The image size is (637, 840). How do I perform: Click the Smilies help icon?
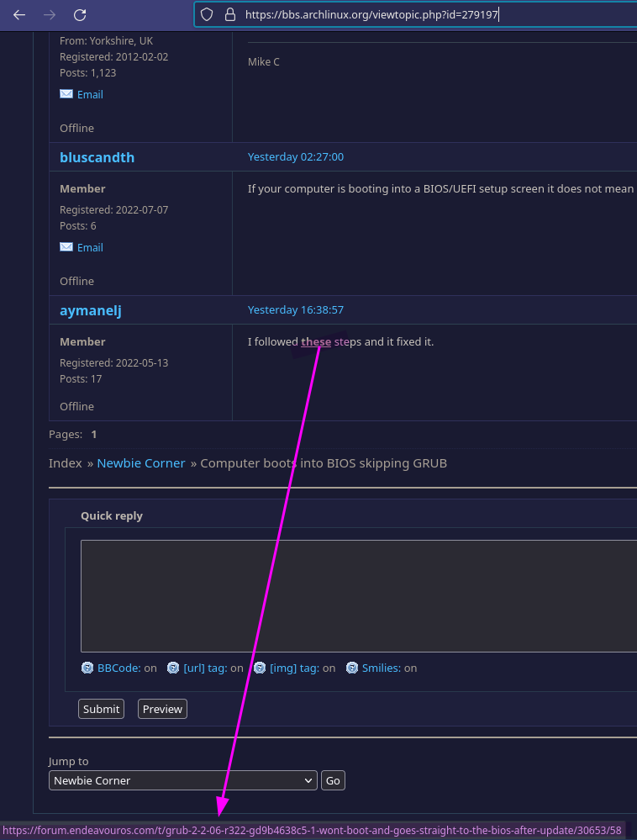click(351, 668)
